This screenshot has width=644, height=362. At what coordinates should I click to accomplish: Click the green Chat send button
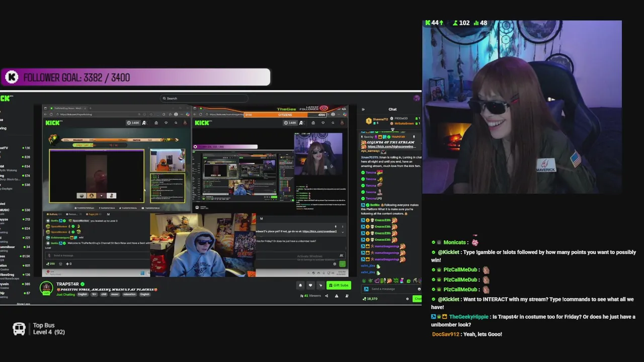[x=418, y=299]
